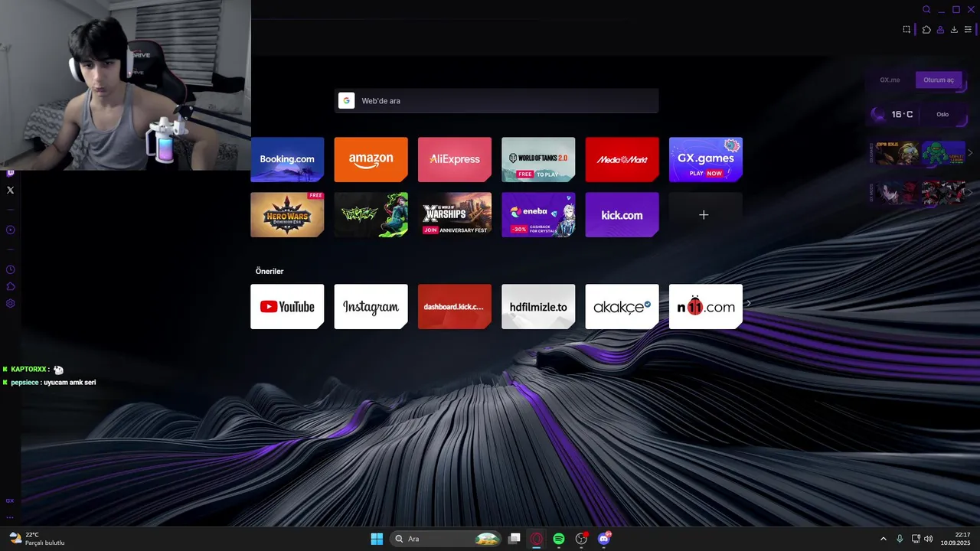980x551 pixels.
Task: Open the World of Tanks 2.0 tile
Action: 538,159
